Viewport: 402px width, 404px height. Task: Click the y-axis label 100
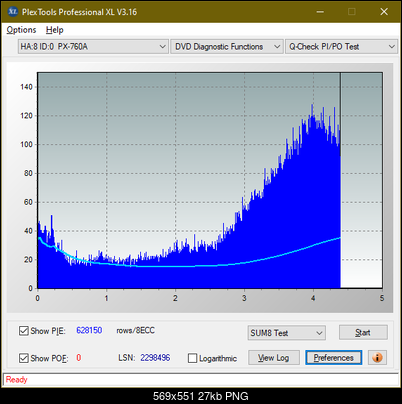(26, 145)
